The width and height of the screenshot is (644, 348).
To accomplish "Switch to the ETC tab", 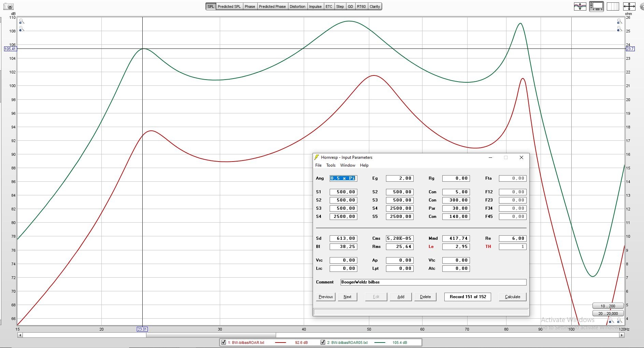I will [x=329, y=6].
